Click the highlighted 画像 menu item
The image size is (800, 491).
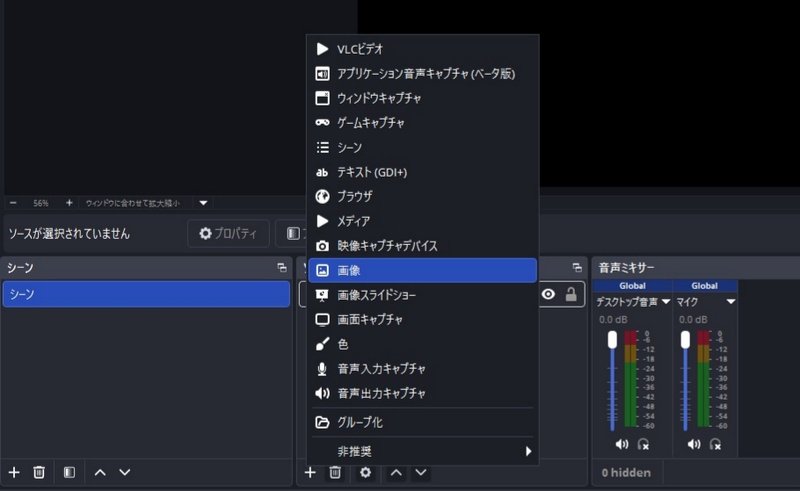(x=422, y=270)
